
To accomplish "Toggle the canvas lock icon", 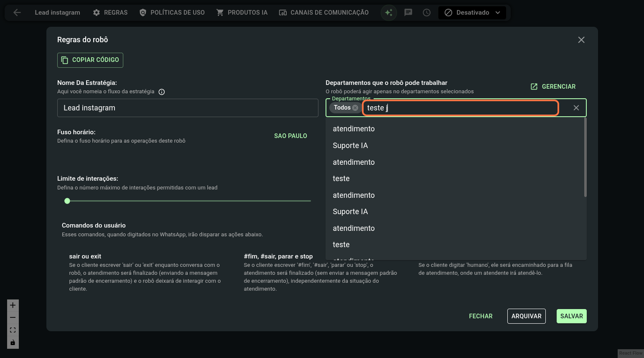I will point(13,343).
